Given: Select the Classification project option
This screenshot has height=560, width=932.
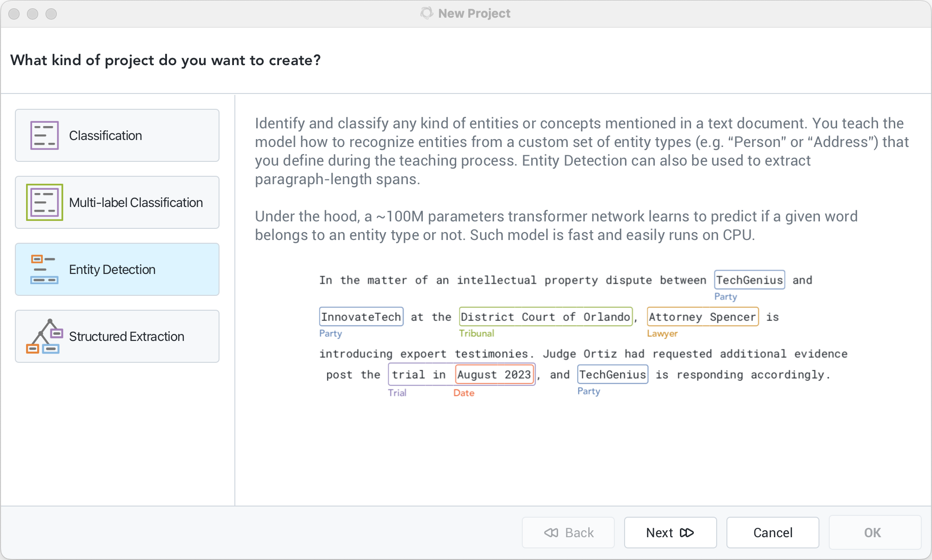Looking at the screenshot, I should click(117, 135).
